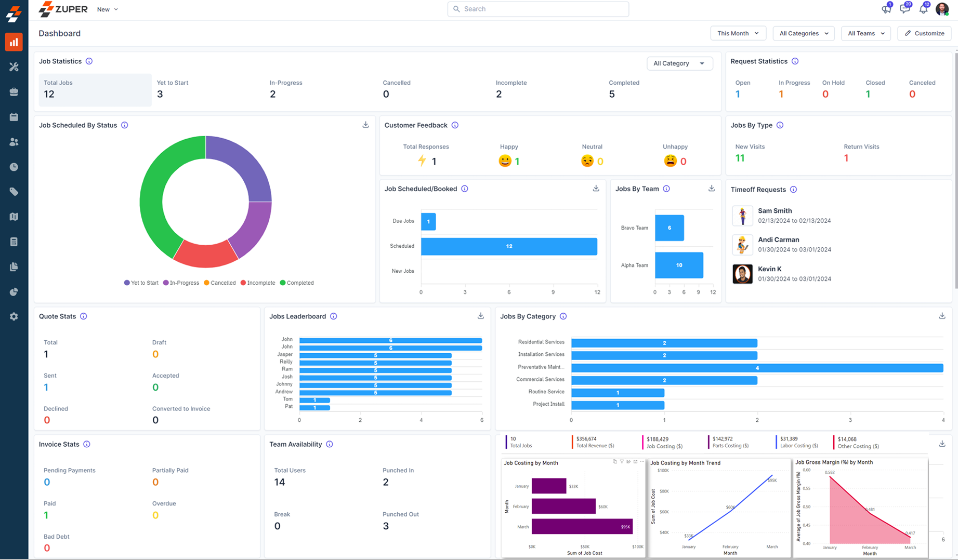Viewport: 958px width, 560px height.
Task: Open the bell notifications with 12 alerts
Action: pos(923,9)
